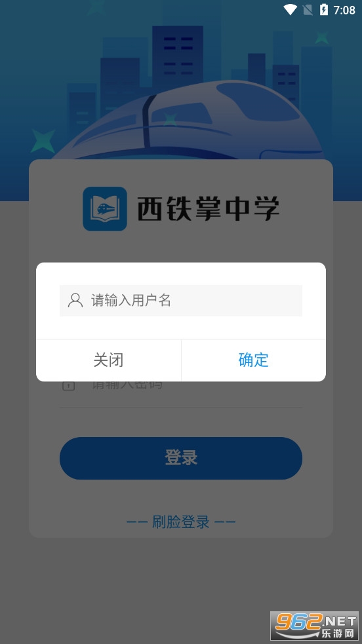
Task: Tap the small green star near top right
Action: coord(322,38)
